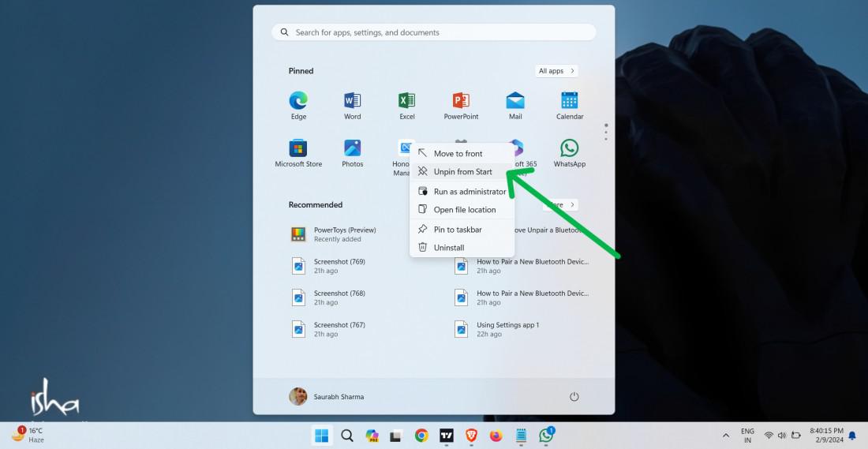
Task: Click the ENG IN language indicator
Action: (x=747, y=436)
